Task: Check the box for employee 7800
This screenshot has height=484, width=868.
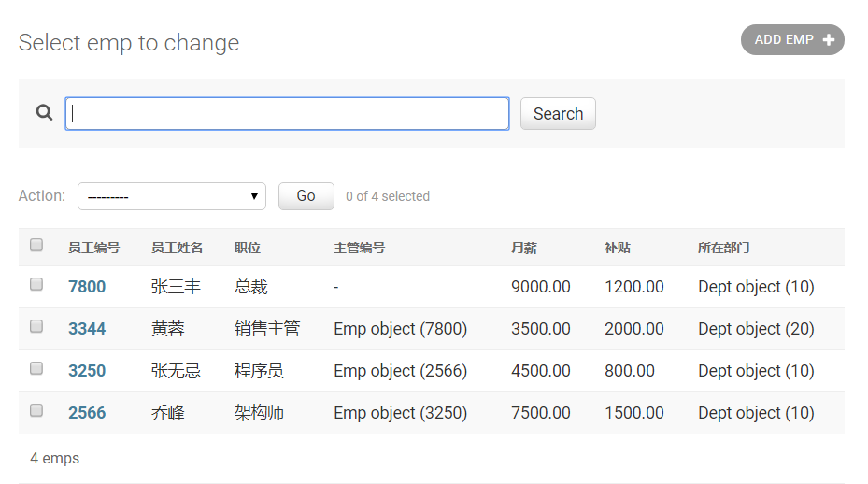Action: click(x=36, y=285)
